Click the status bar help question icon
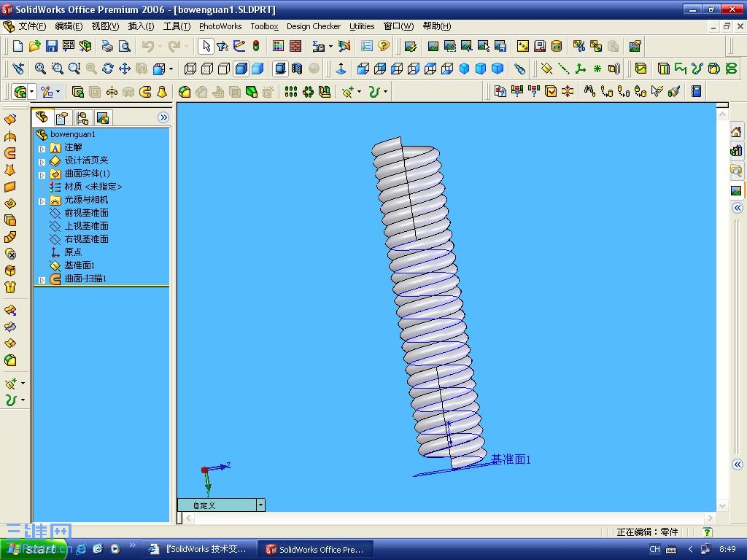The height and width of the screenshot is (560, 747). pyautogui.click(x=708, y=532)
